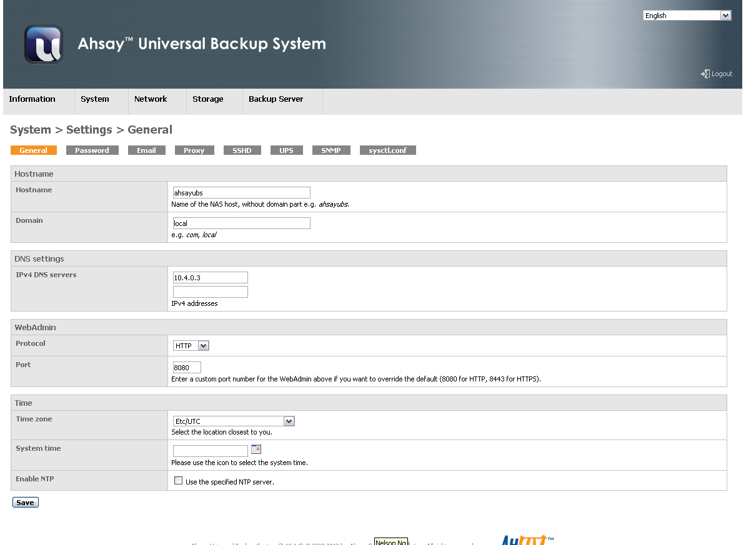Screen dimensions: 756x545
Task: Click the 'Nelson Ng' tooltip text
Action: [x=391, y=542]
